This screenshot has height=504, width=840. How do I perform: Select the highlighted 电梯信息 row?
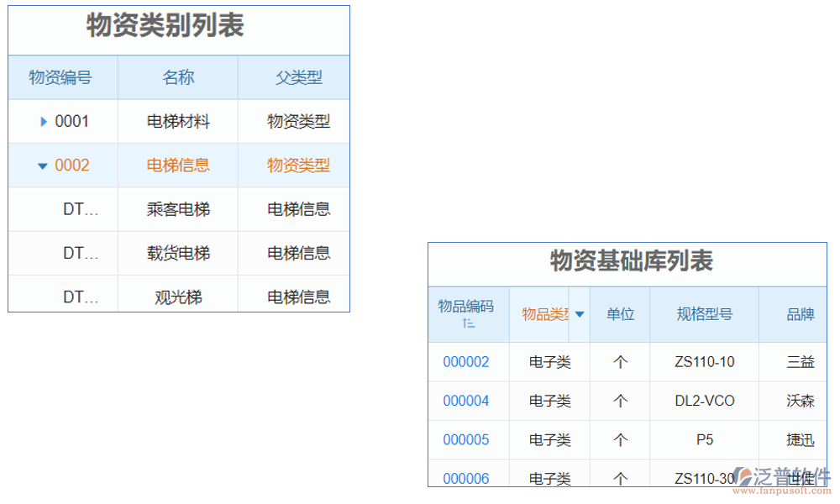(177, 165)
